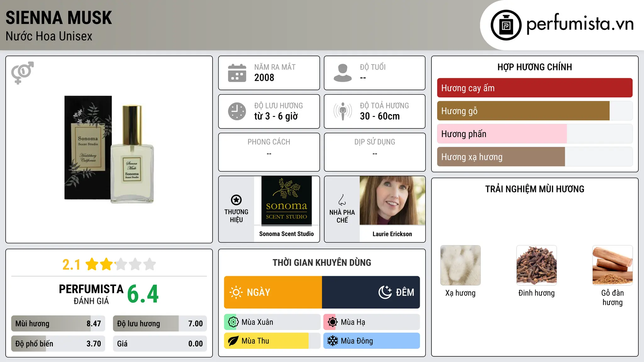Click the Laurie Erickson portrait photo
Viewport: 644px width, 362px height.
click(392, 200)
